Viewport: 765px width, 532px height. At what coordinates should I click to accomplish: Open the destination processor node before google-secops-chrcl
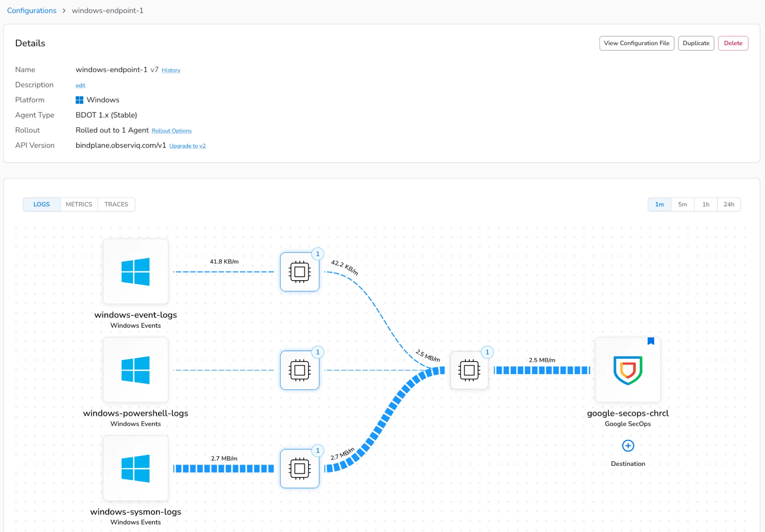[x=469, y=370]
